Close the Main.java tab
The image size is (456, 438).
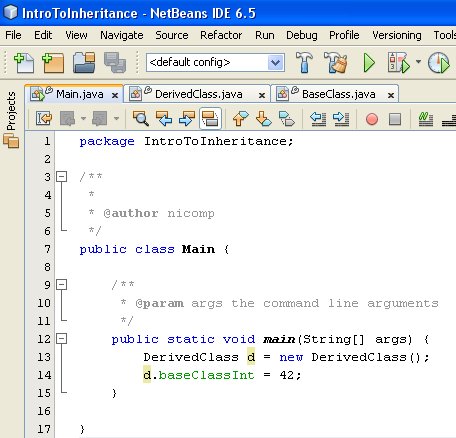tap(115, 95)
